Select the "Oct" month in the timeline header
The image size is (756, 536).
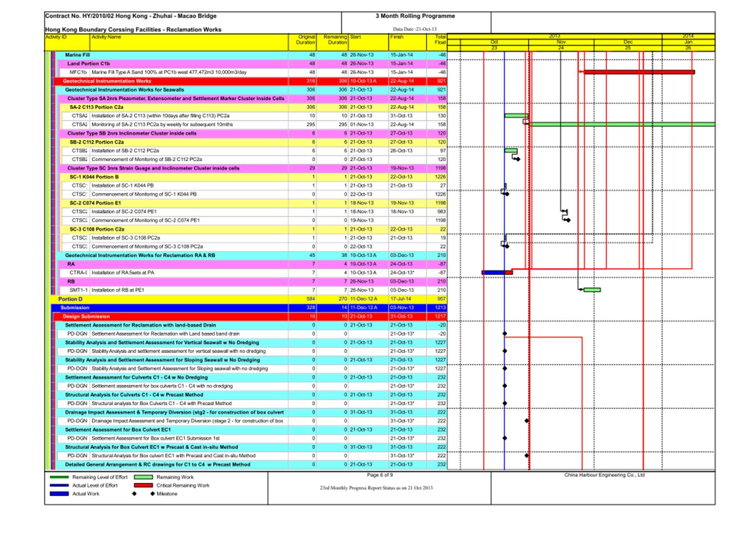pyautogui.click(x=494, y=42)
